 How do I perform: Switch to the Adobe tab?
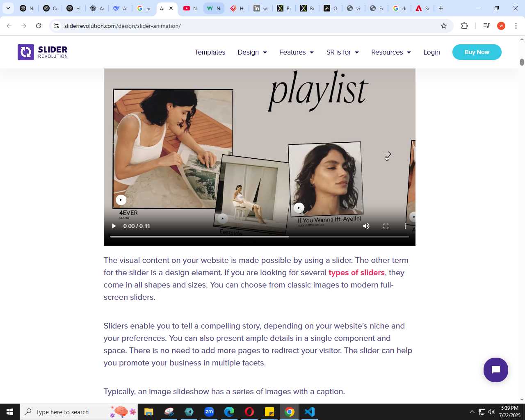[x=422, y=8]
